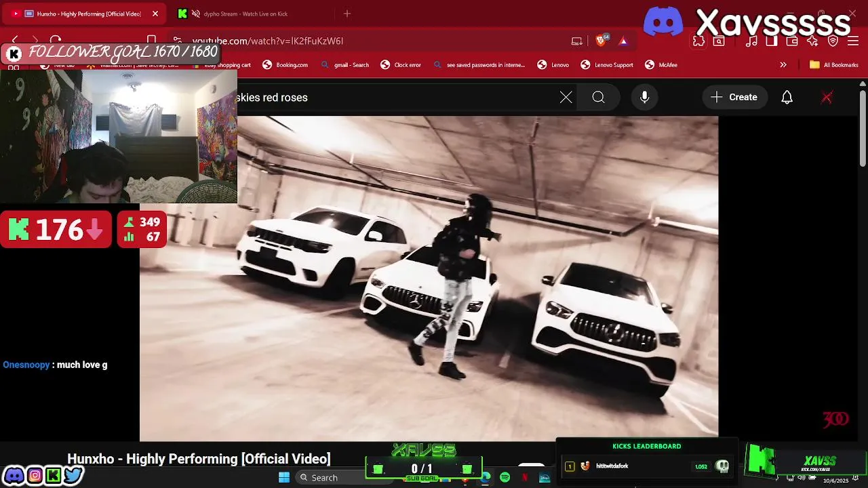Screen dimensions: 868x488
Task: Open site settings icon beside the URL
Action: [177, 41]
